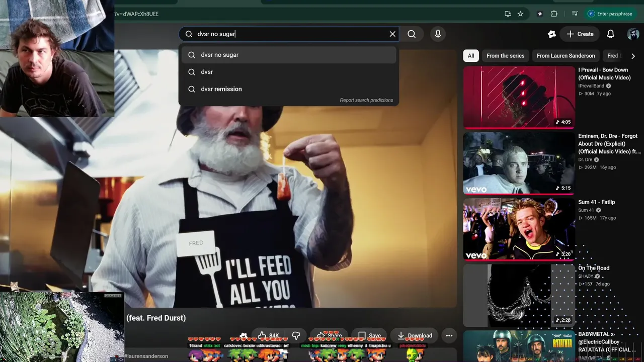644x362 pixels.
Task: Download the video
Action: 415,335
